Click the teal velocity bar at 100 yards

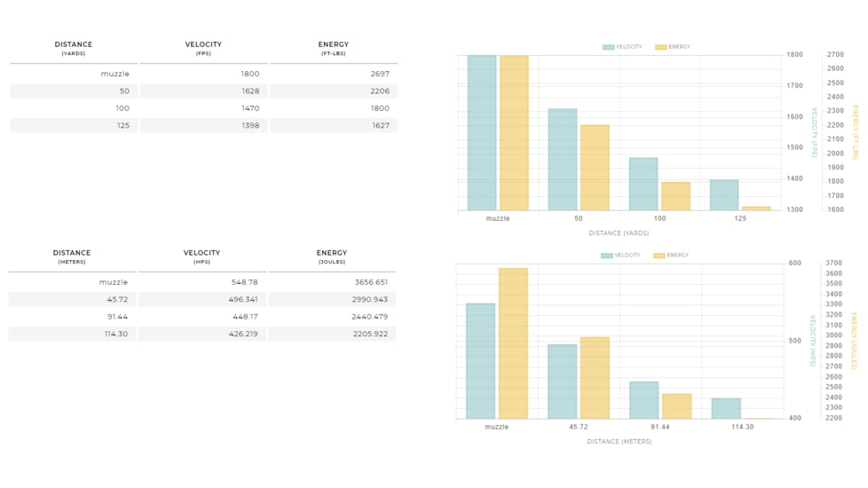coord(643,185)
